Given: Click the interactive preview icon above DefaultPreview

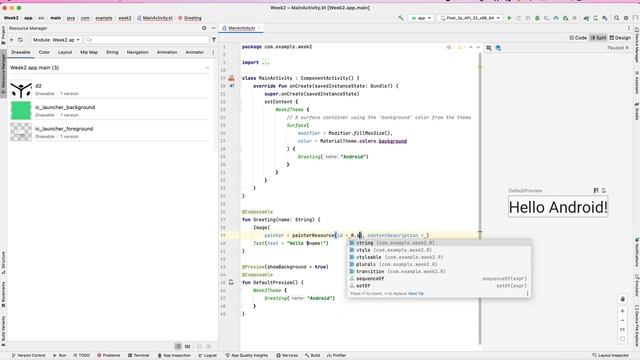Looking at the screenshot, I should pyautogui.click(x=596, y=191).
